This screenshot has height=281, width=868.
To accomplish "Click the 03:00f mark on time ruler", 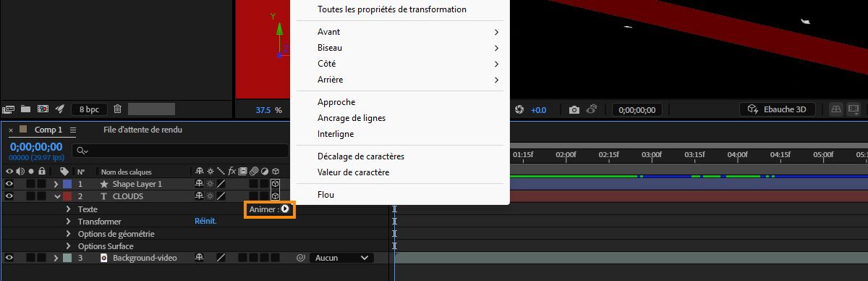I will tap(652, 154).
